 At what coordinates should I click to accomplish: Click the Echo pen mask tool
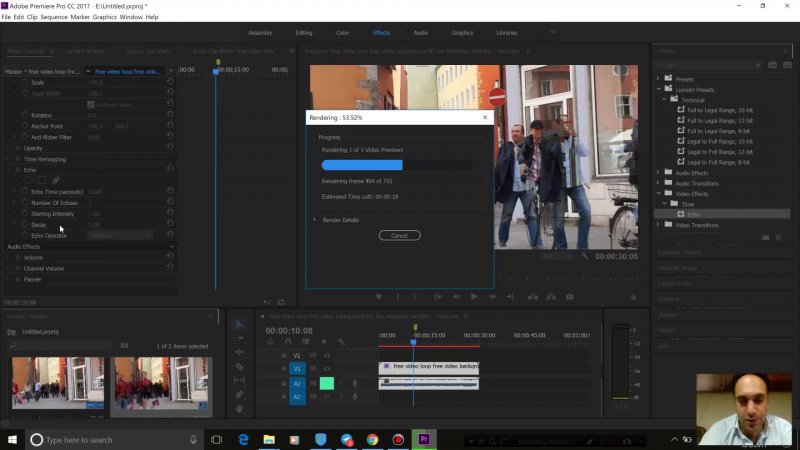tap(55, 180)
